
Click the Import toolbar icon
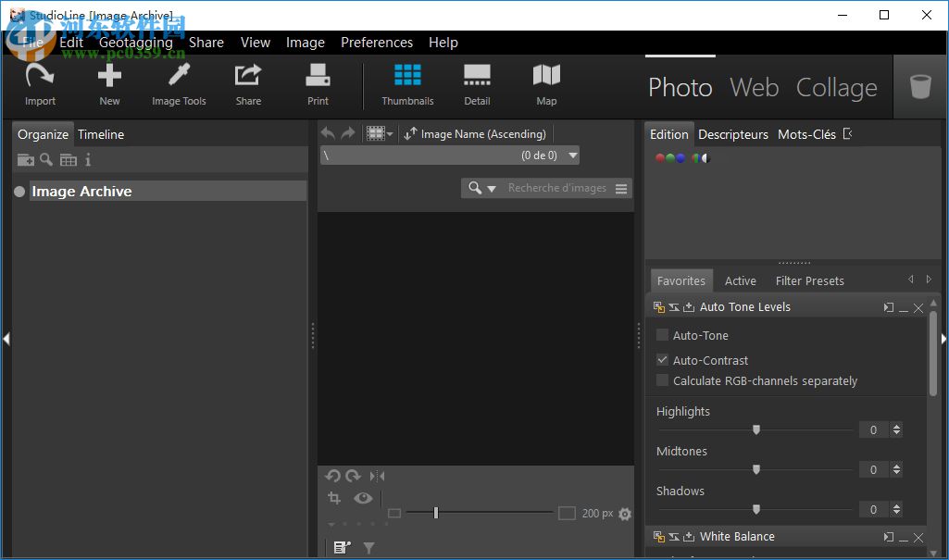(39, 84)
